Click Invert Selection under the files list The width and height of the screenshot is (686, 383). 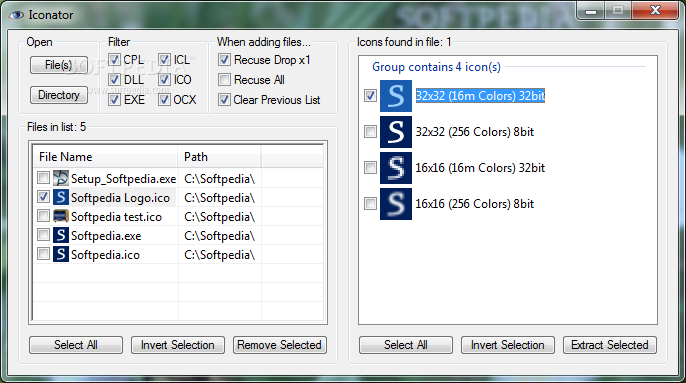point(178,345)
